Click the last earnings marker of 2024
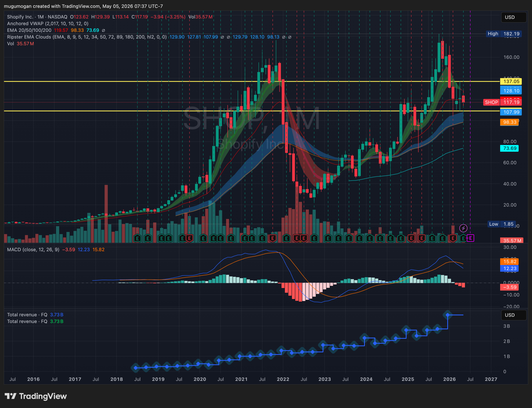The width and height of the screenshot is (532, 408). 401,238
